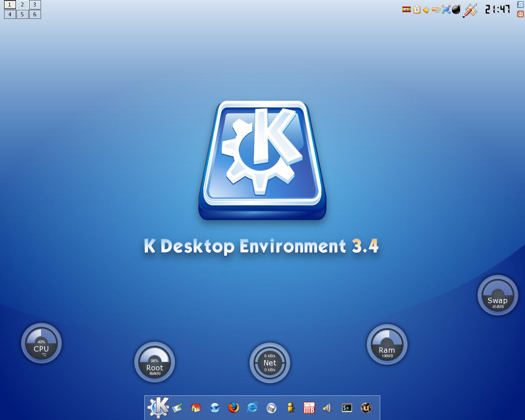Screen dimensions: 525x420
Task: Open the blue network nodes tray icon
Action: (x=446, y=9)
